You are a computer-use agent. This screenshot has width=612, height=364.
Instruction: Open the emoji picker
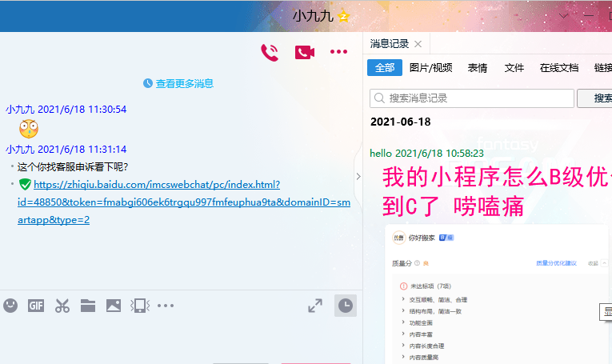pos(10,306)
